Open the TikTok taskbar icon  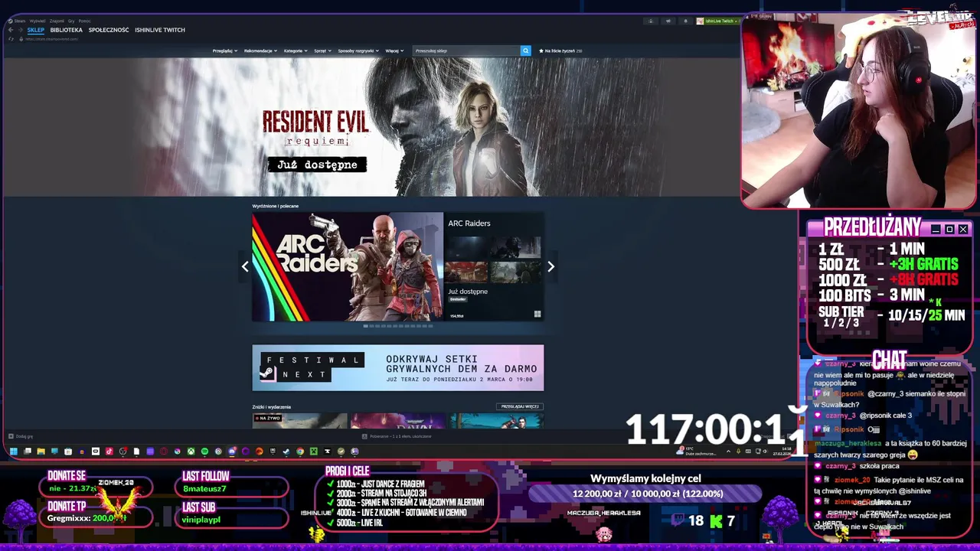pos(109,452)
